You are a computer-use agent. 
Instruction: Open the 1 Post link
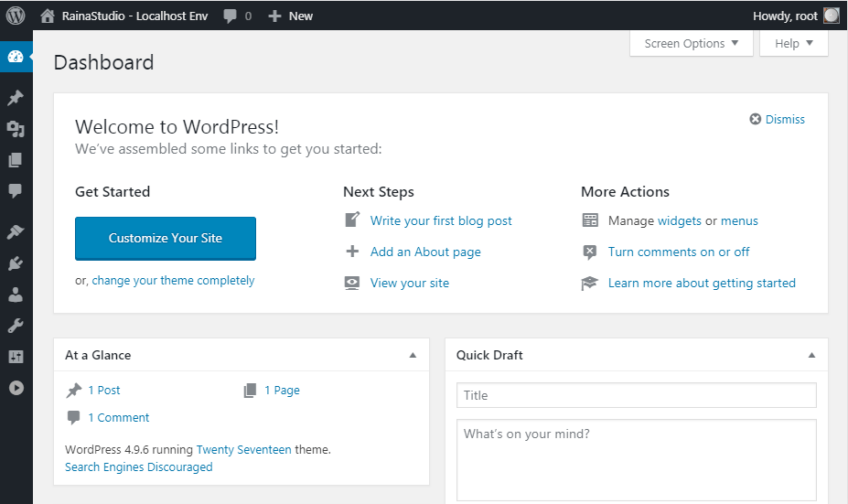point(104,391)
